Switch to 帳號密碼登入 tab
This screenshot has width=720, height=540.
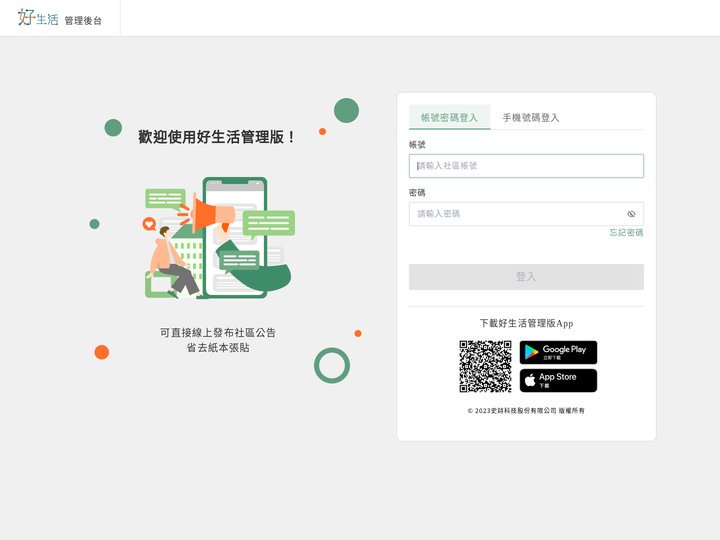[450, 118]
